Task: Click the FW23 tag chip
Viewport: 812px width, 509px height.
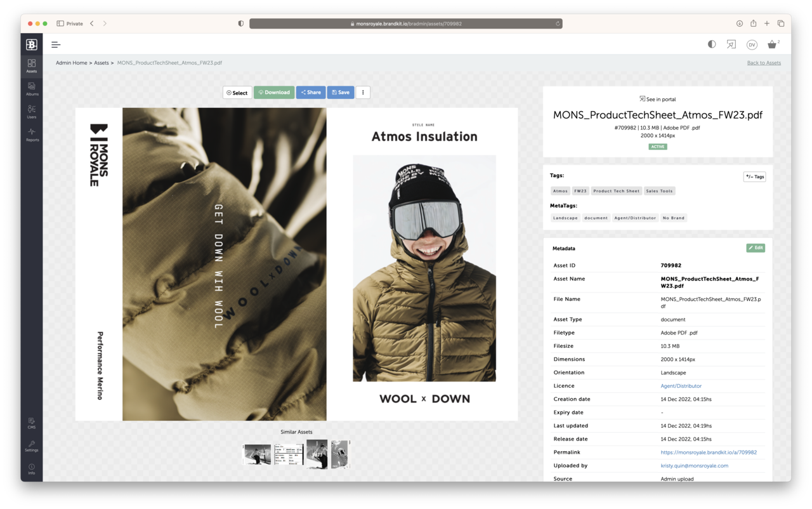Action: coord(580,191)
